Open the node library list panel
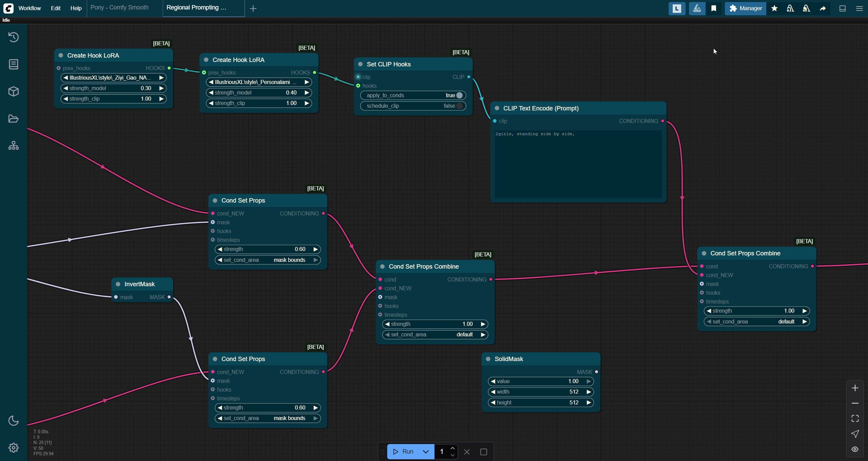Screen dimensions: 868x461 click(x=14, y=64)
